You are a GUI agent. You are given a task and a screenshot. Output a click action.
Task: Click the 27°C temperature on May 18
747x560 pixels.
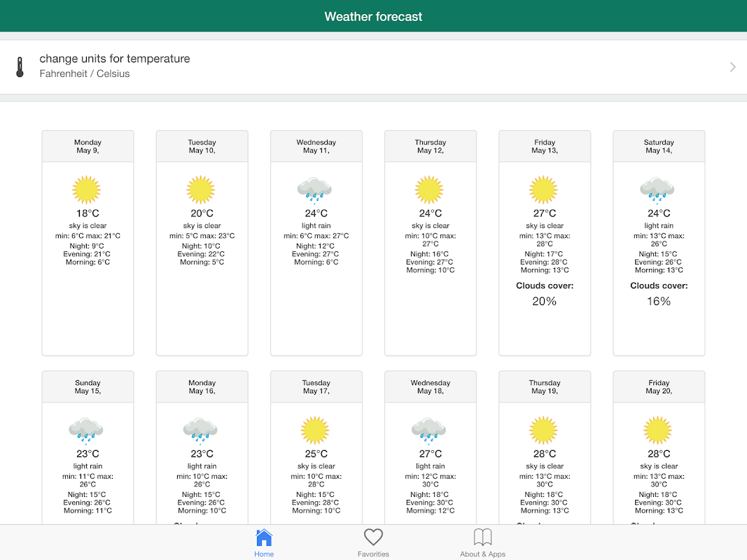(431, 454)
